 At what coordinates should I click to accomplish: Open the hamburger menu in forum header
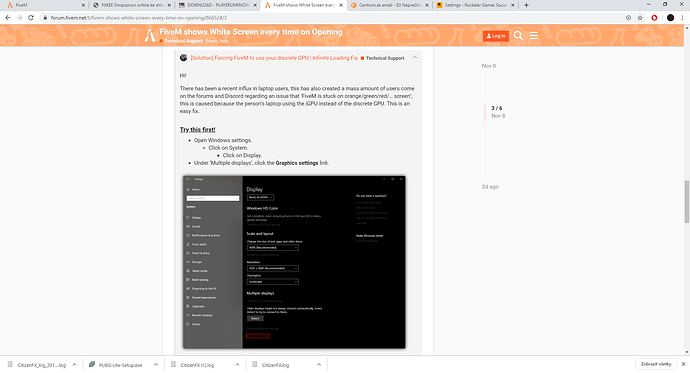(x=534, y=36)
